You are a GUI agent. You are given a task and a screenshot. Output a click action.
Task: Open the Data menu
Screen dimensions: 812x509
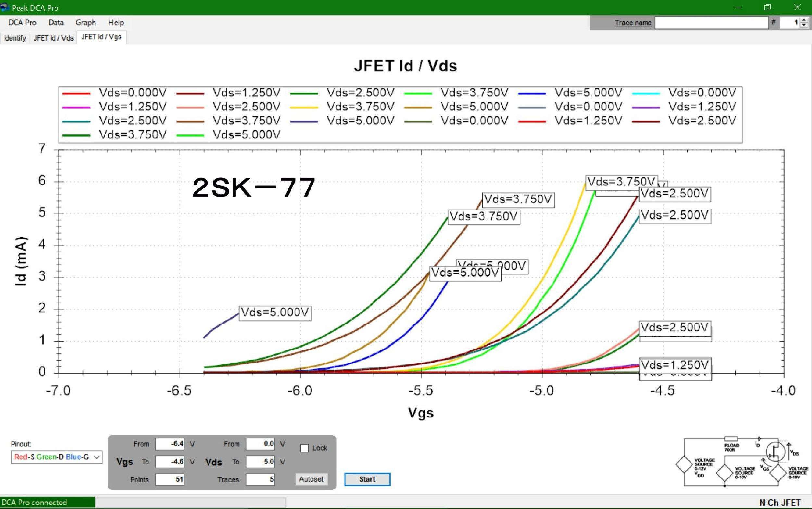click(56, 22)
